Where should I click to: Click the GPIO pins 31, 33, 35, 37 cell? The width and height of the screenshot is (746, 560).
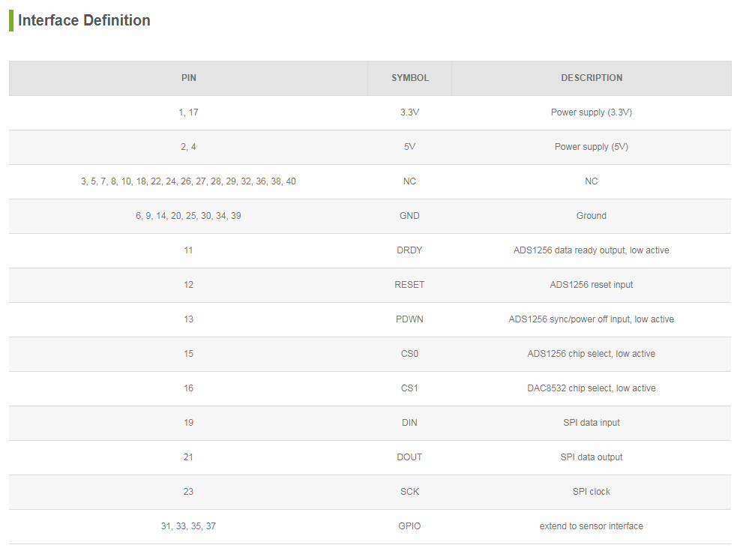click(x=188, y=526)
